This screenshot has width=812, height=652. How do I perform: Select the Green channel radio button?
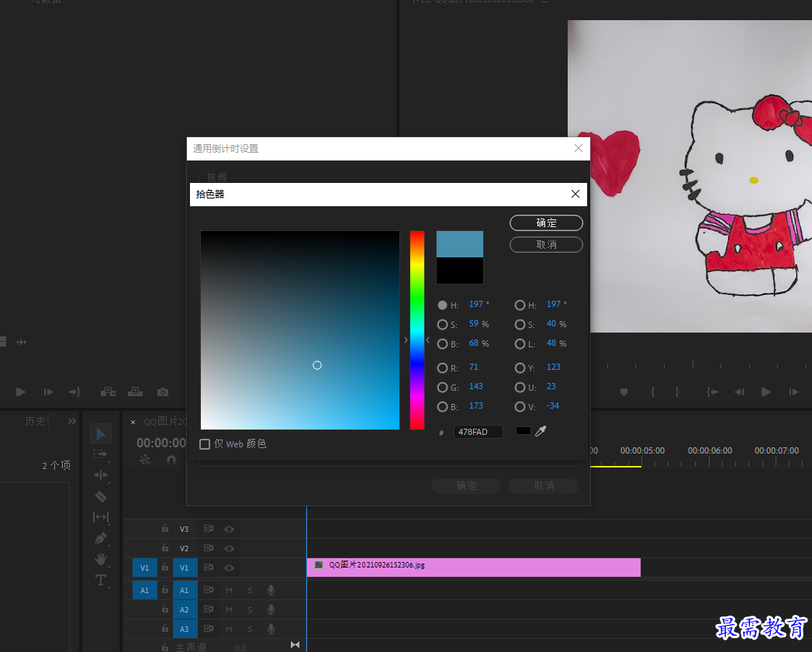442,388
